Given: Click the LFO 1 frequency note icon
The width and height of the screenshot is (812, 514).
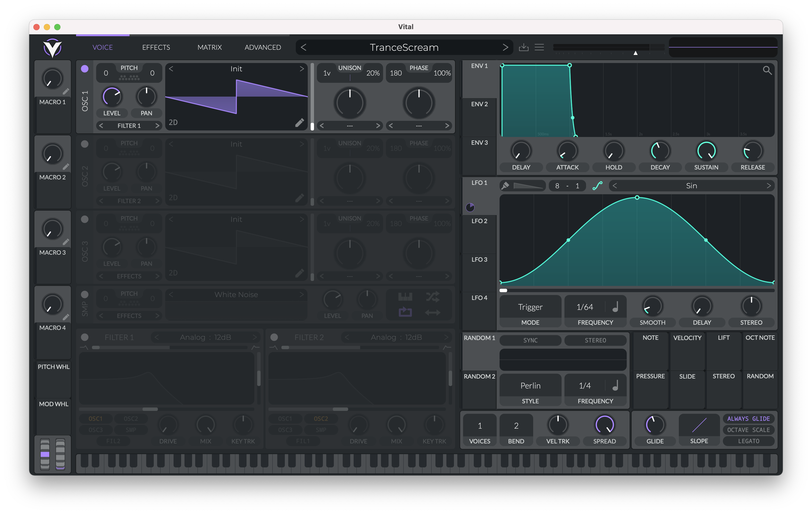Looking at the screenshot, I should pos(616,307).
